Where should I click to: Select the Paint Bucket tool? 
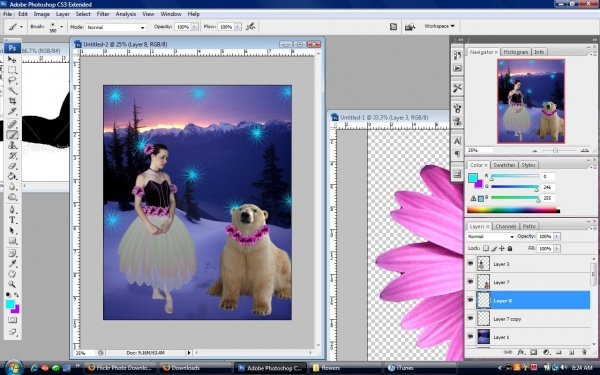pyautogui.click(x=12, y=176)
